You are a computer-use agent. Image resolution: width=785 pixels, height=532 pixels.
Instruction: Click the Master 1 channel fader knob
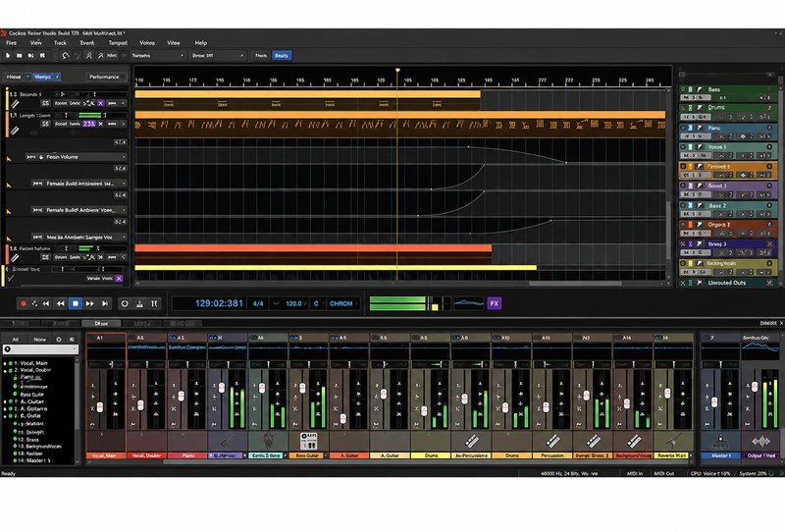[714, 401]
